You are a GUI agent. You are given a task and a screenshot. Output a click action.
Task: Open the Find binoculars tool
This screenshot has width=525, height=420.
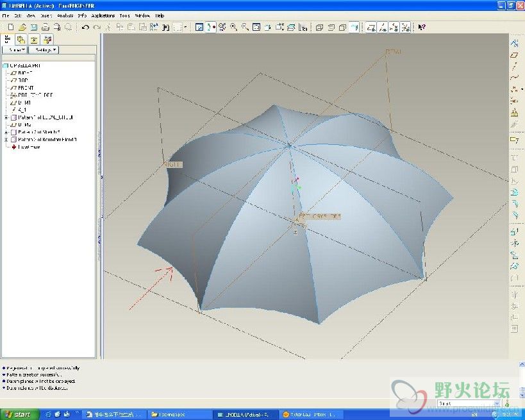point(165,27)
